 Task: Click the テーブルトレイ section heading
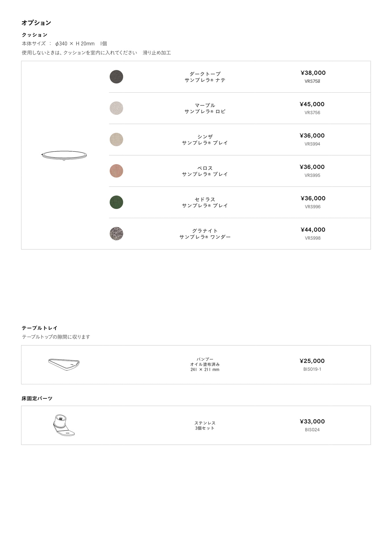click(40, 328)
